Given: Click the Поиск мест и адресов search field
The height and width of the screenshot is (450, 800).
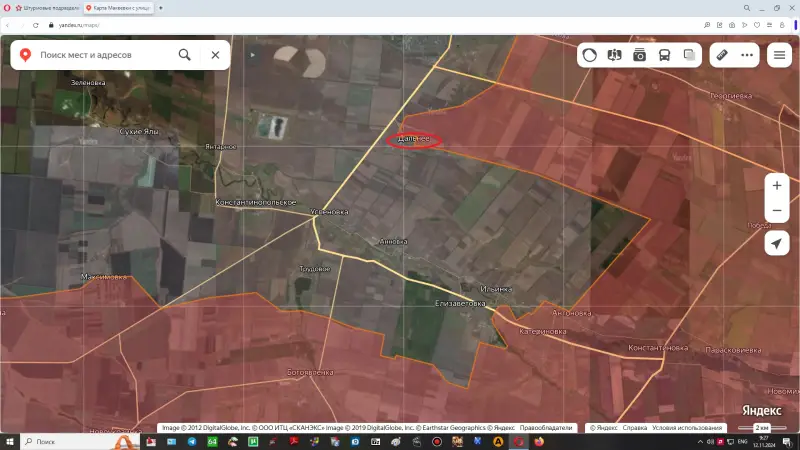Looking at the screenshot, I should pos(100,55).
